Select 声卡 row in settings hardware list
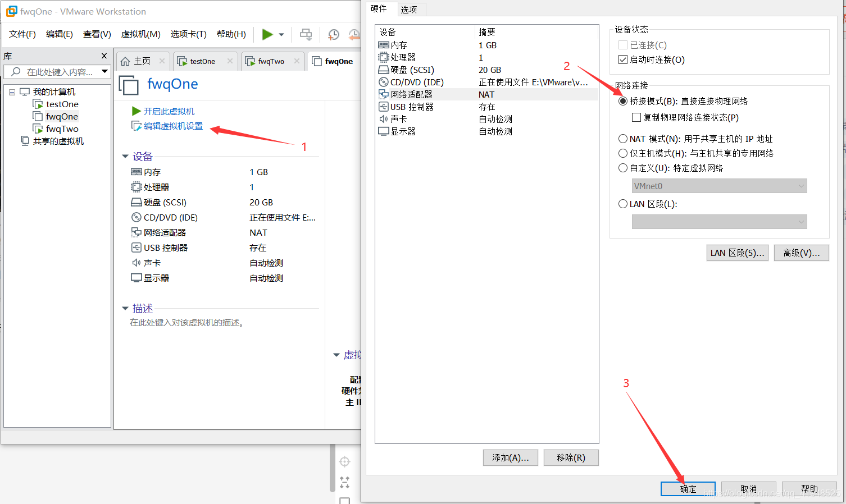Screen dimensions: 846x504 (x=486, y=119)
